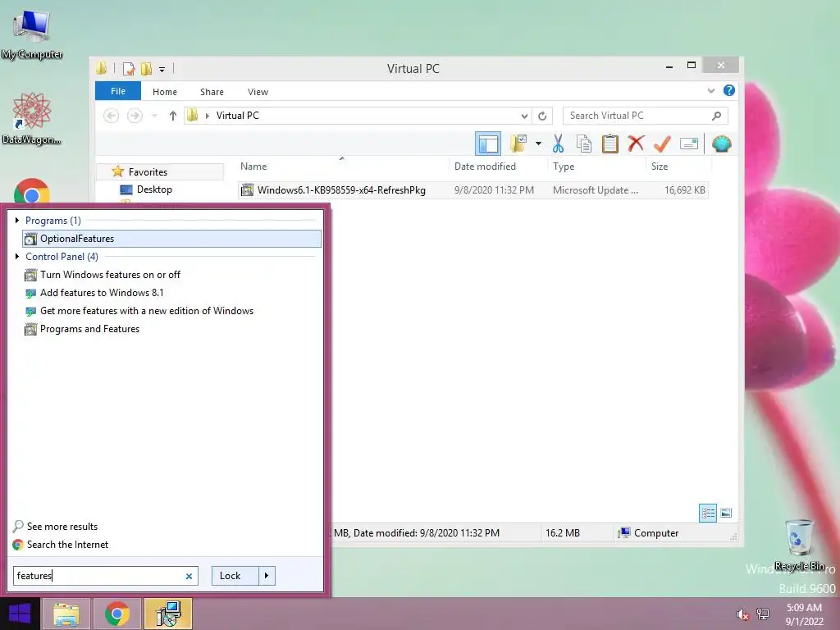Image resolution: width=840 pixels, height=630 pixels.
Task: Select Favorites in navigation pane
Action: 148,172
